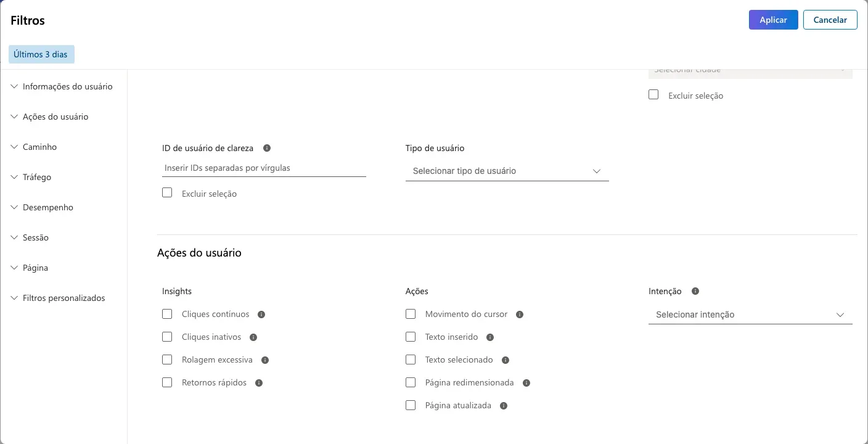Open Selecionar intenção dropdown

pos(750,314)
